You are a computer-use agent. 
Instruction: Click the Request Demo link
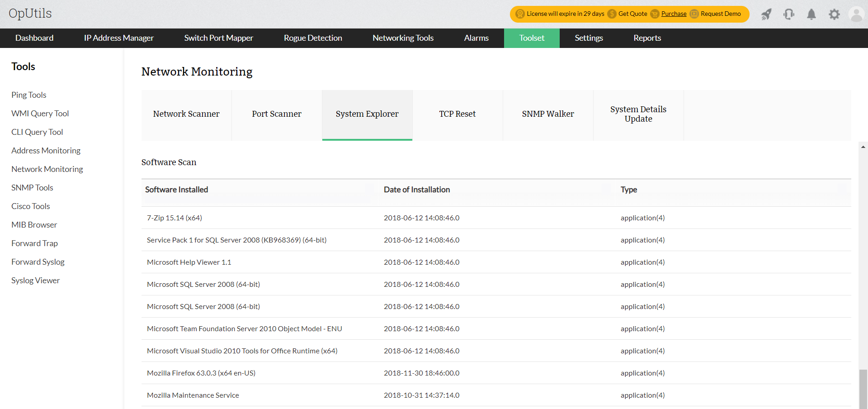[x=721, y=14]
